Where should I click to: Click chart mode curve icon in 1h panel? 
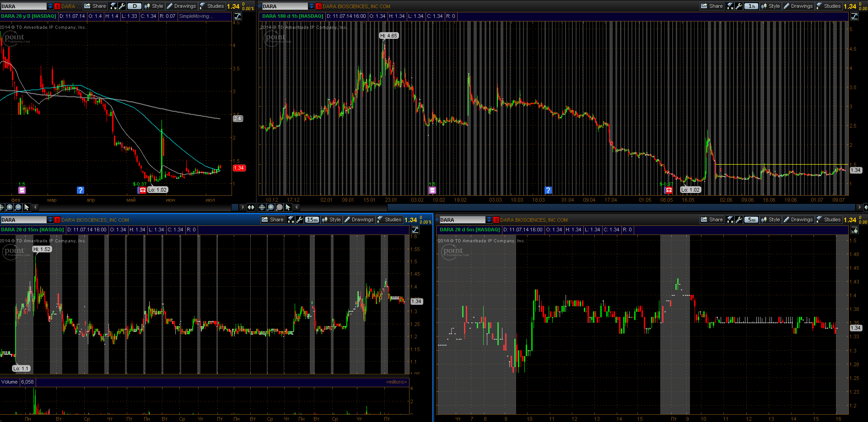coord(854,16)
